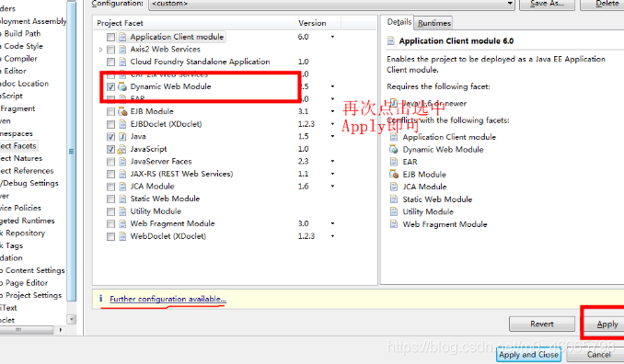Select Project Facets in the left tree
The image size is (624, 364).
point(17,146)
